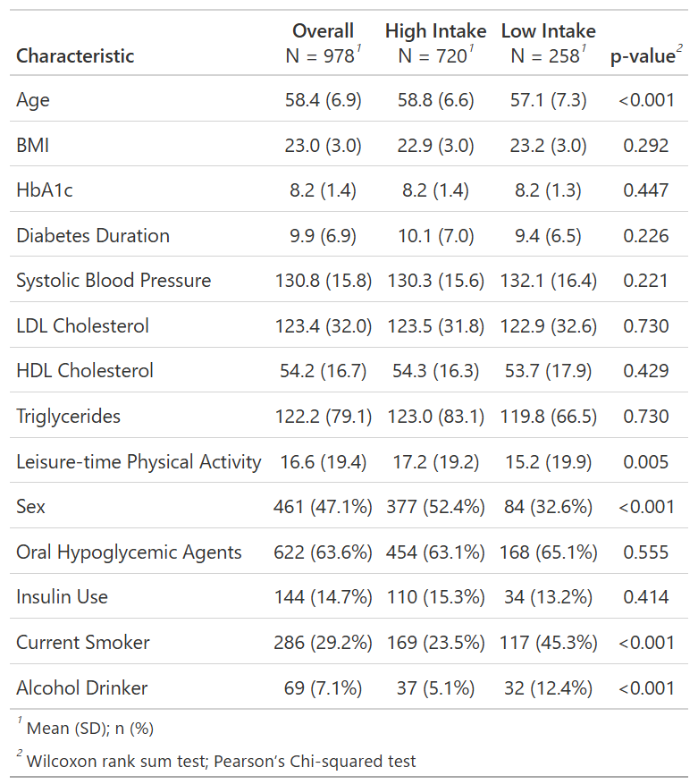Select the Insulin Use row label
This screenshot has height=784, width=698.
pos(62,597)
